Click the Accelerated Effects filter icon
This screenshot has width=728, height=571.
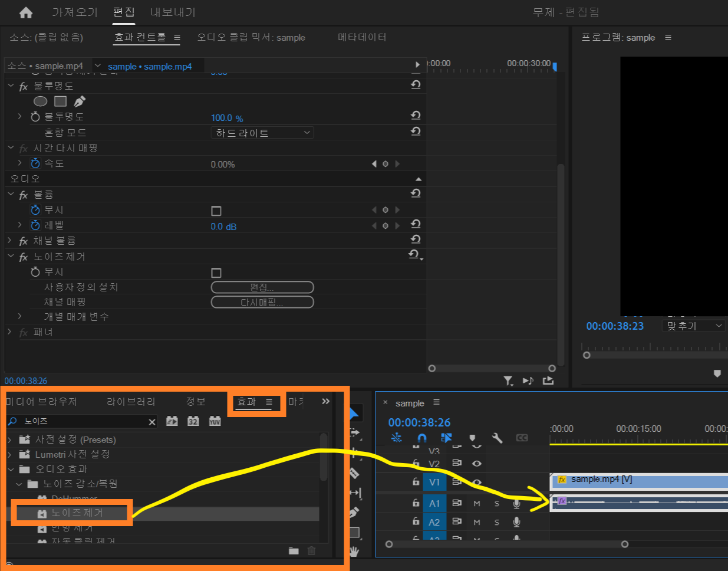pos(172,421)
